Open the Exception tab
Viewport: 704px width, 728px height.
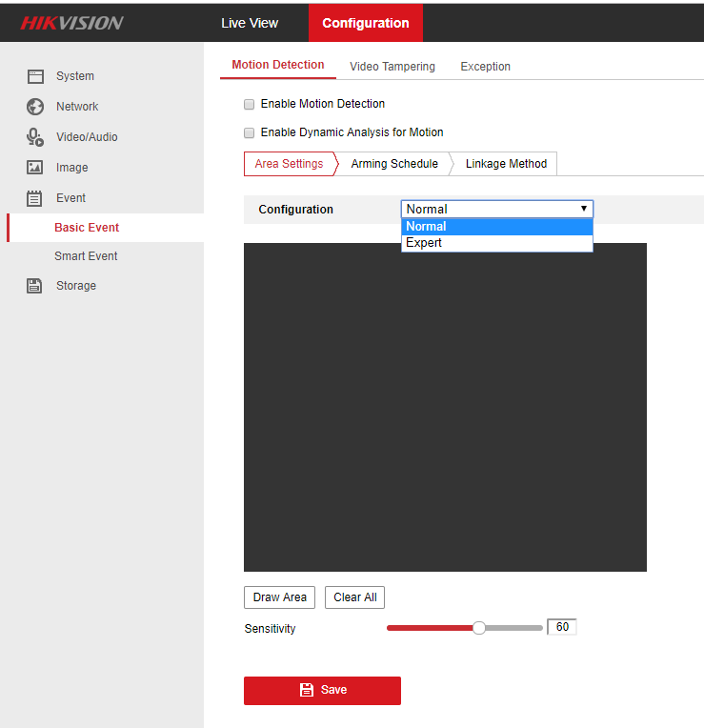tap(485, 67)
